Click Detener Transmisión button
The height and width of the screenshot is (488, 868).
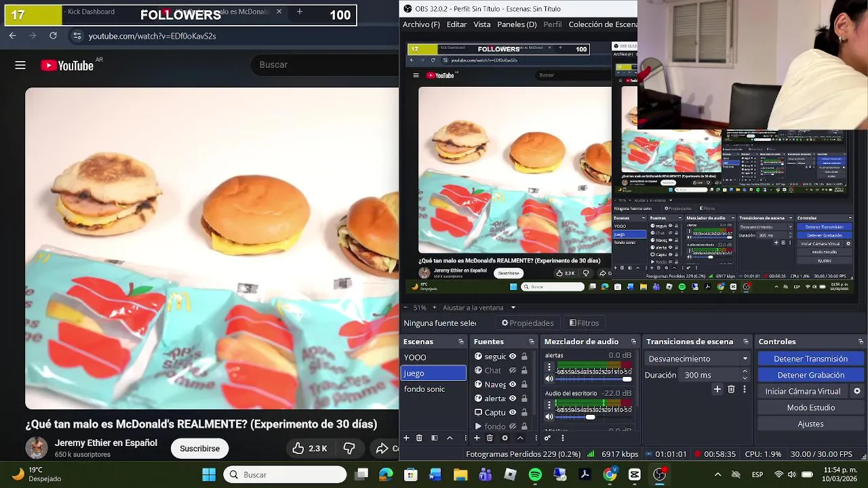[x=810, y=359]
